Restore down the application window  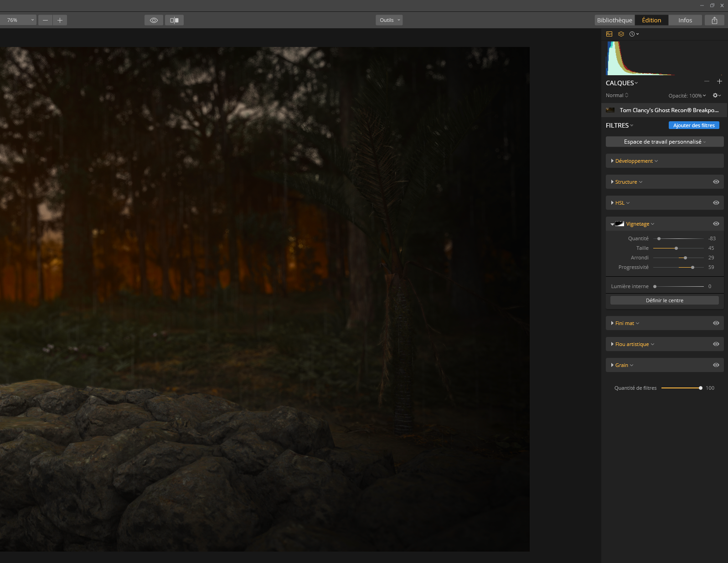pos(712,5)
